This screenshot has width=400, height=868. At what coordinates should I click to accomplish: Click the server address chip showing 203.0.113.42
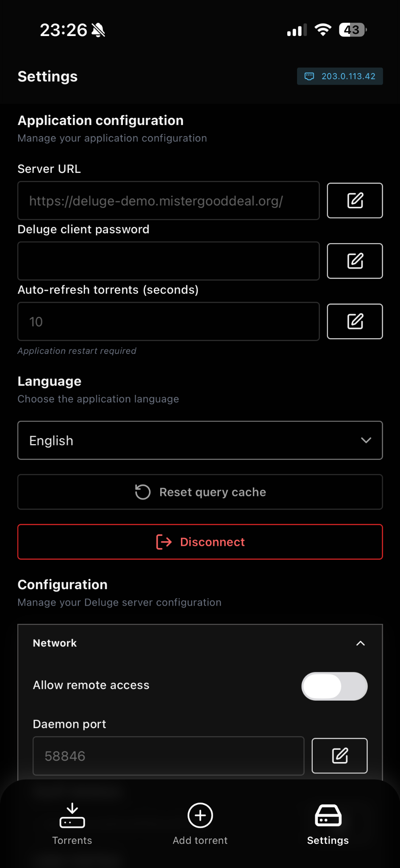click(339, 76)
